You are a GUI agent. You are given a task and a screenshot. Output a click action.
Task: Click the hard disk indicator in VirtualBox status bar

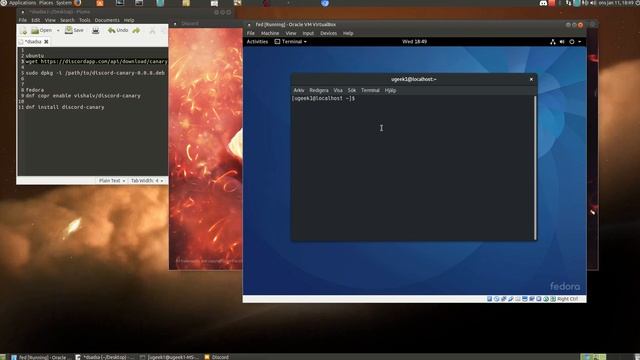pyautogui.click(x=489, y=299)
